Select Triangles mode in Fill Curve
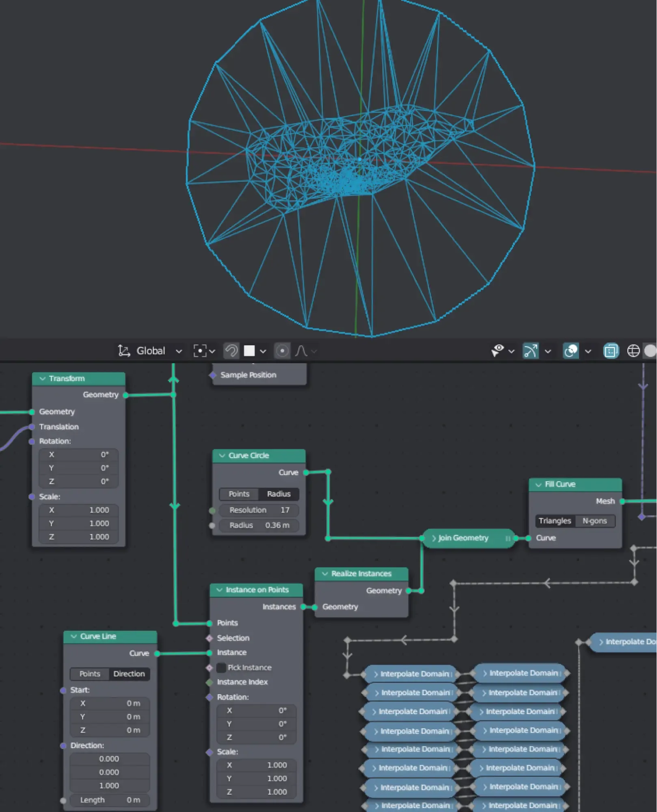Image resolution: width=657 pixels, height=812 pixels. coord(555,521)
